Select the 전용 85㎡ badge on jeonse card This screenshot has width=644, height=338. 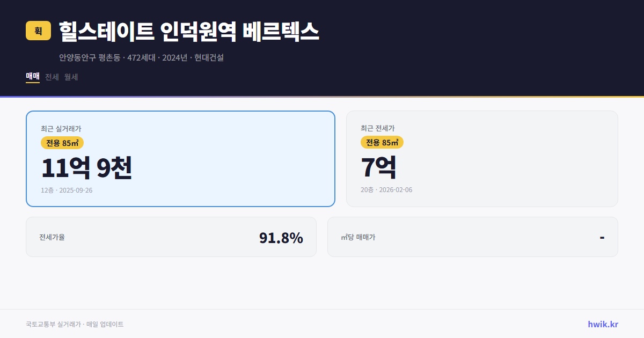(x=382, y=143)
